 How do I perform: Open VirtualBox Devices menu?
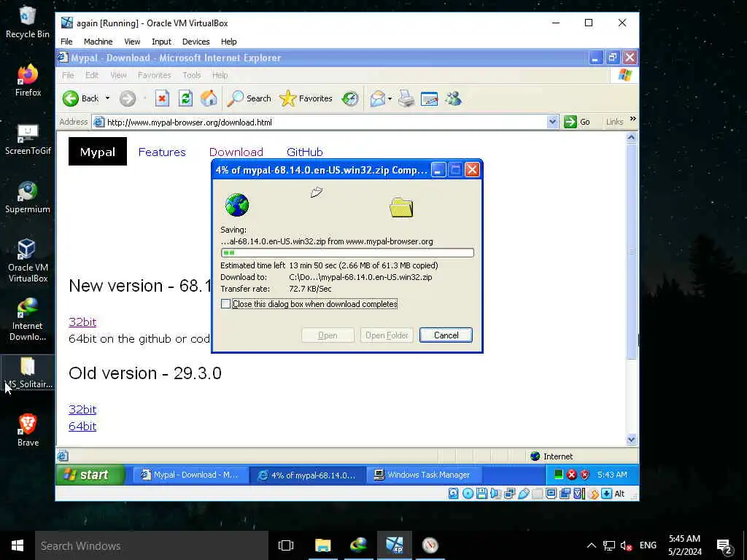196,42
